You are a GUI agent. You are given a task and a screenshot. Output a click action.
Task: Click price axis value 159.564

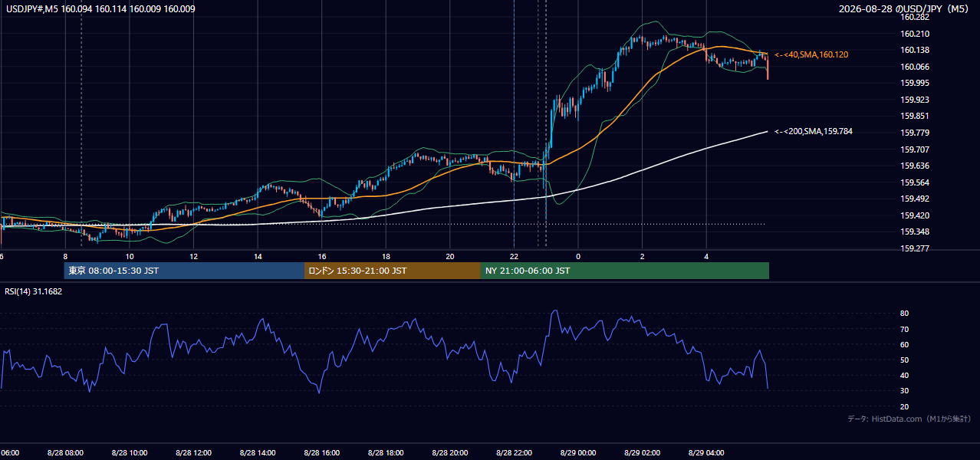914,182
